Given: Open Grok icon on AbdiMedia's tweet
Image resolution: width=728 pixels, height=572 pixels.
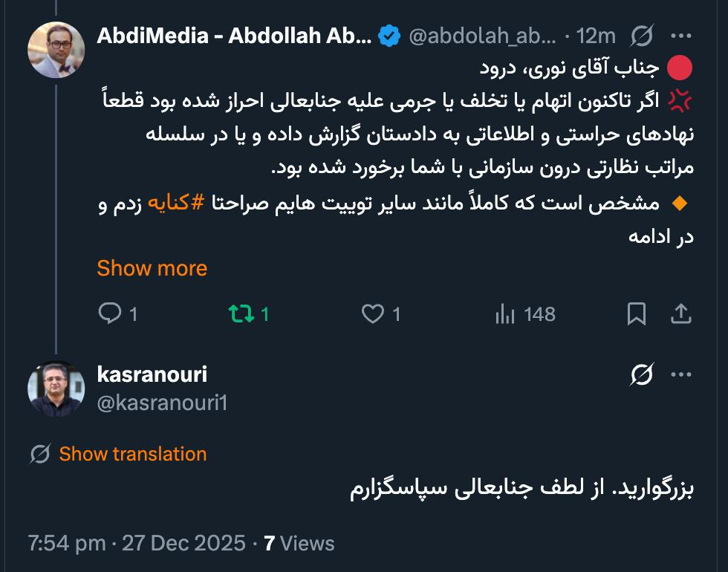Looking at the screenshot, I should (x=641, y=35).
